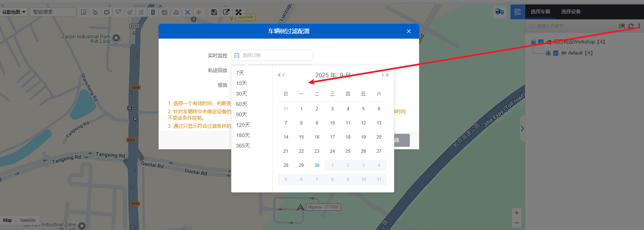This screenshot has height=230, width=644.
Task: Click the camera snapshot icon
Action: click(165, 12)
